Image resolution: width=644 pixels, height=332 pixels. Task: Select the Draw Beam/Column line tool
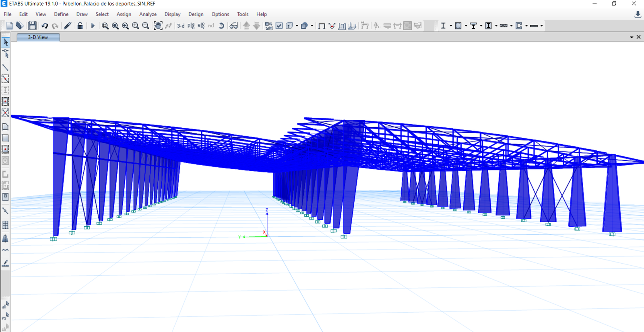pos(5,67)
